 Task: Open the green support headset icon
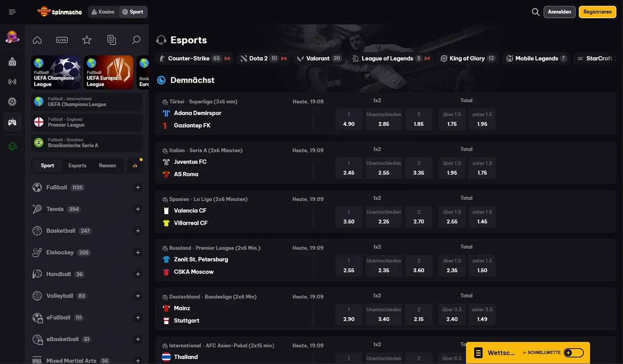(x=12, y=145)
